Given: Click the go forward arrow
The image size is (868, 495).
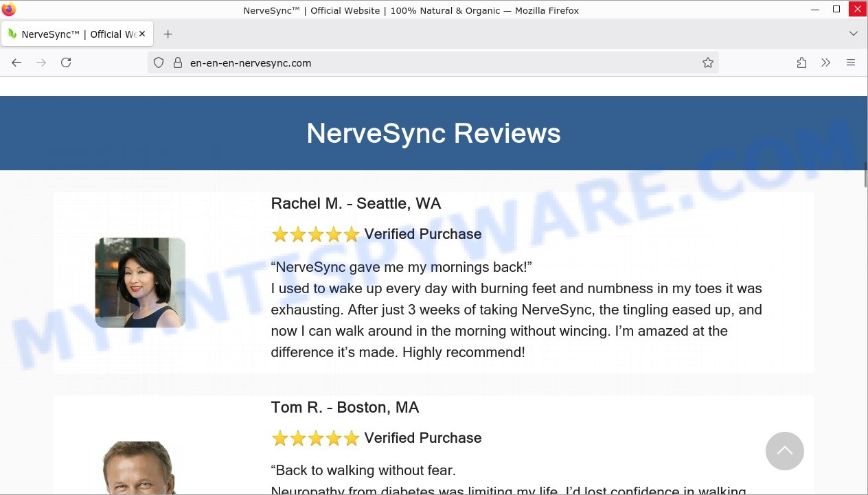Looking at the screenshot, I should (41, 62).
